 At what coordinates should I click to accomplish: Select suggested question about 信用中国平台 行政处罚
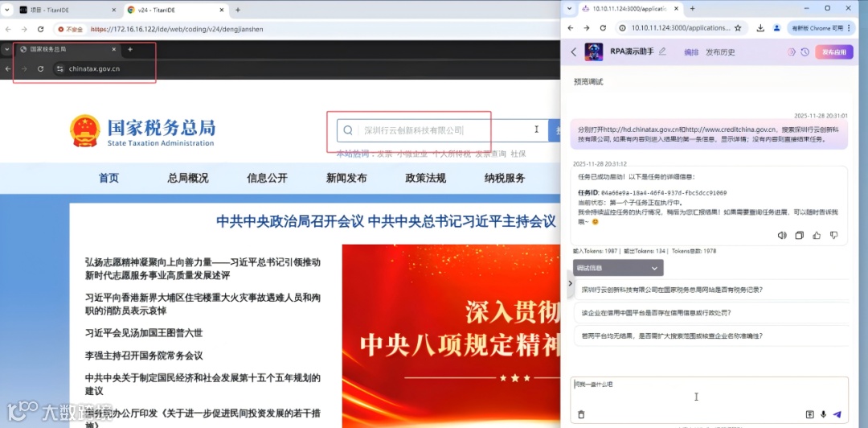pos(710,313)
